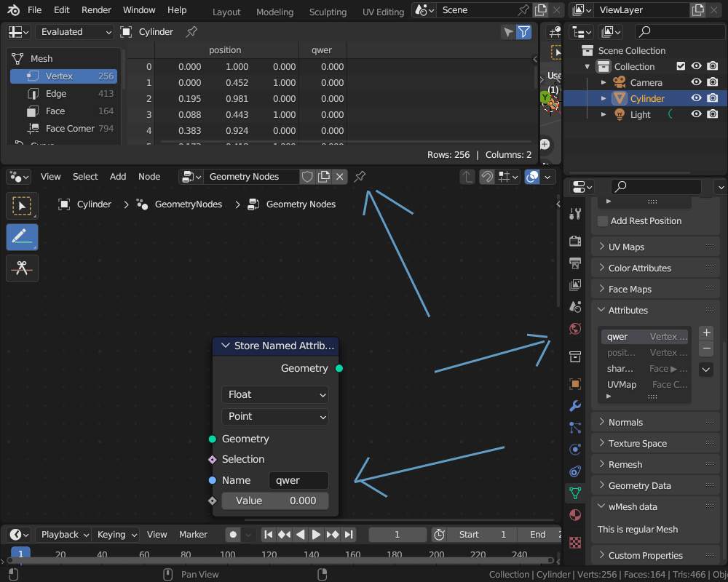The width and height of the screenshot is (728, 582).
Task: Toggle the fake user shield for Geometry Nodes
Action: pyautogui.click(x=307, y=176)
